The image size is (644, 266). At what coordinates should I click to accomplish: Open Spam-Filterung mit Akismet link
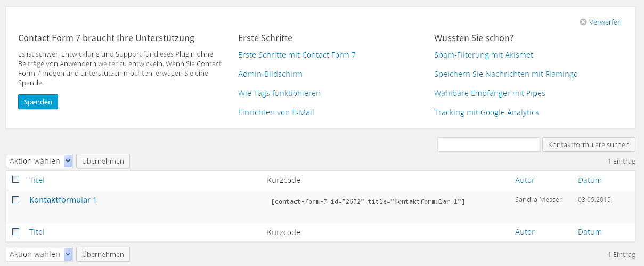click(x=483, y=55)
